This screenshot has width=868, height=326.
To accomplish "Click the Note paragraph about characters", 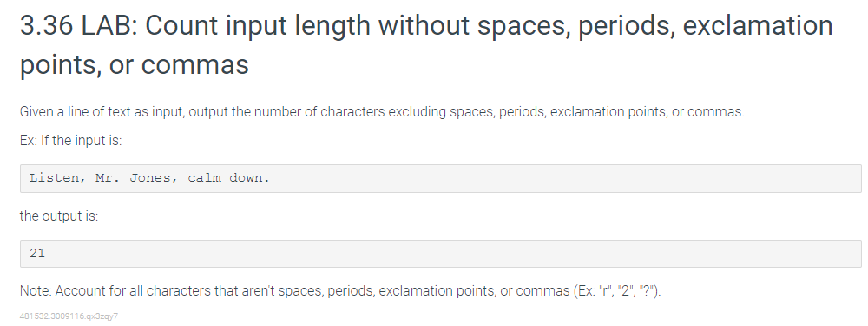I will click(x=340, y=291).
